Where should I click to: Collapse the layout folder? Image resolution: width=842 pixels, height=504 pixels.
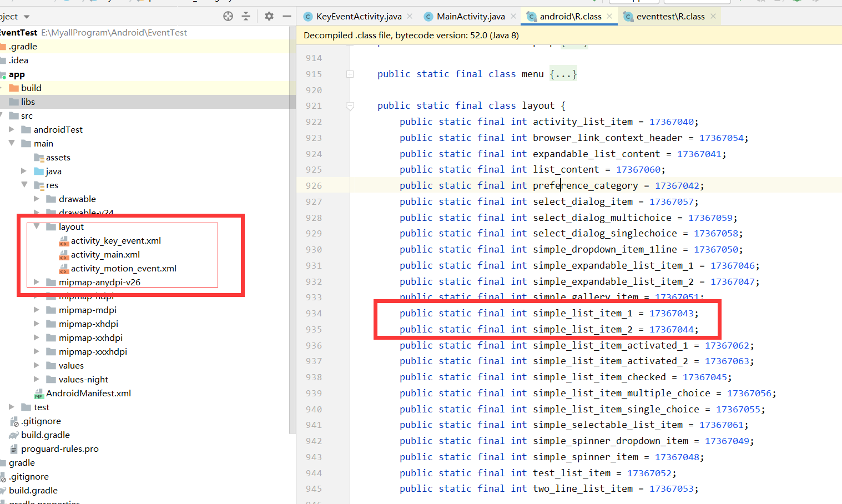37,226
